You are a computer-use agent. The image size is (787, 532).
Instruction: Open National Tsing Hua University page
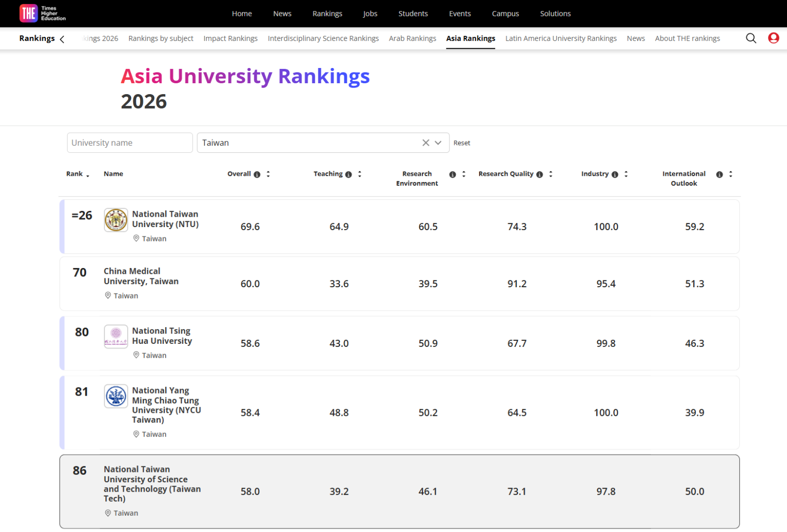pos(162,336)
